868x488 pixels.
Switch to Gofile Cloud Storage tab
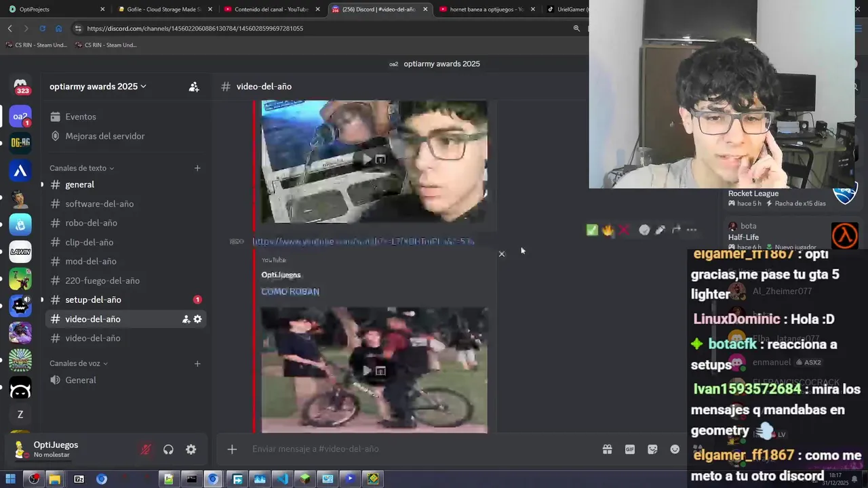[x=164, y=9]
